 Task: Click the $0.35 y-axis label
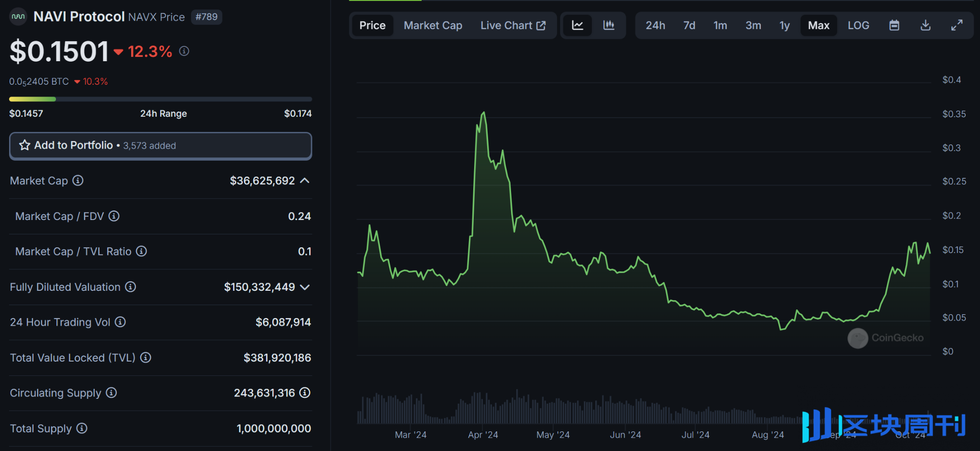pos(954,114)
